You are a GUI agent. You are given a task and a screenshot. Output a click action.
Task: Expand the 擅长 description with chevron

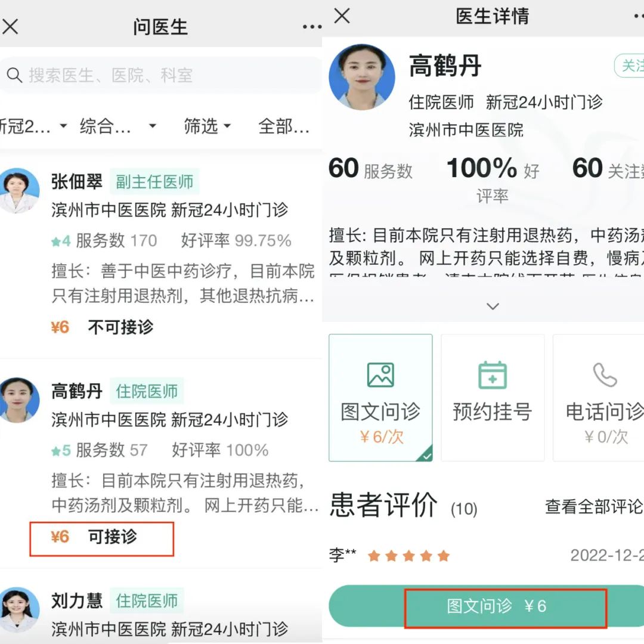[493, 306]
